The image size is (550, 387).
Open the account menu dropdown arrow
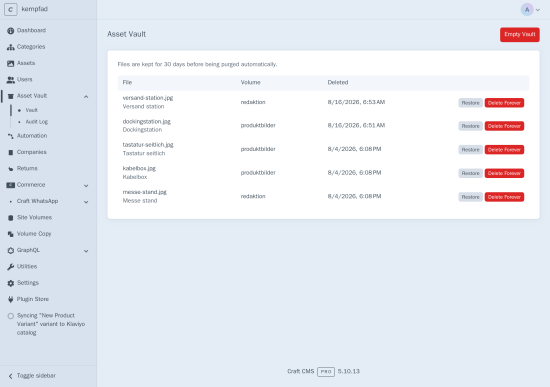[538, 10]
